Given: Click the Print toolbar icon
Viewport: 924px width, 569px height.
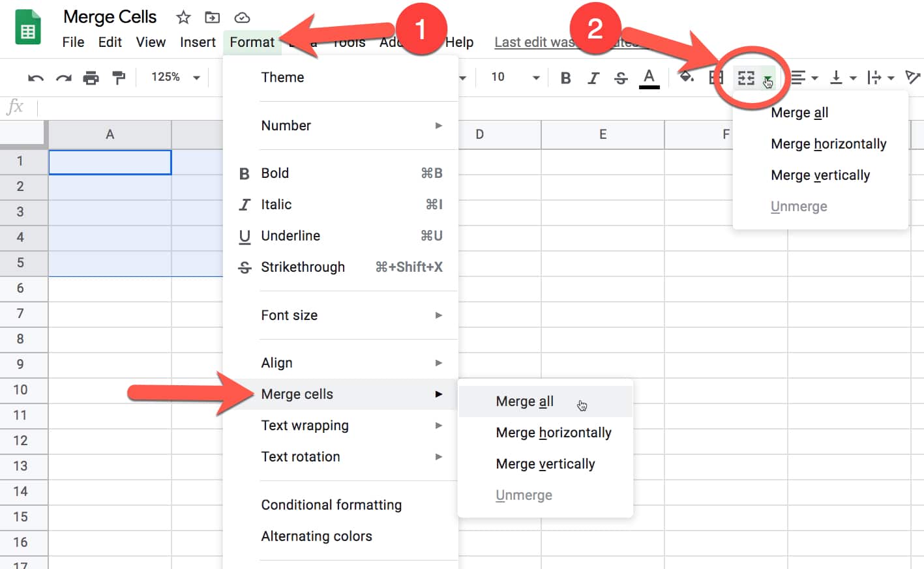Looking at the screenshot, I should [91, 78].
